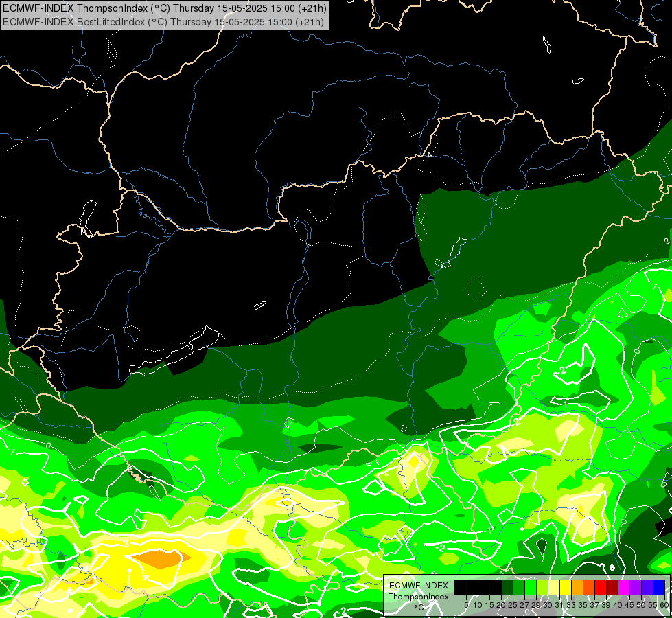
Task: Click the legend scale value 25
Action: (x=513, y=605)
